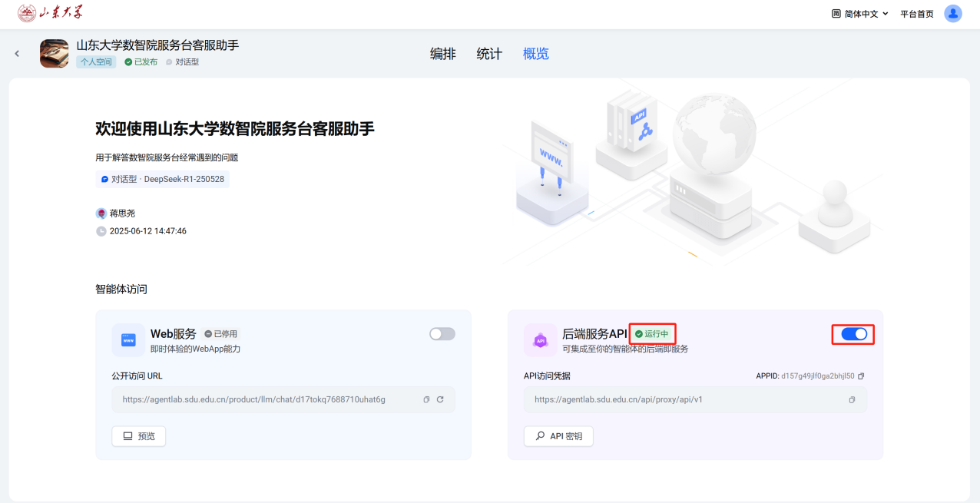Viewport: 980px width, 503px height.
Task: Click the 公开访问 URL label
Action: pyautogui.click(x=137, y=376)
